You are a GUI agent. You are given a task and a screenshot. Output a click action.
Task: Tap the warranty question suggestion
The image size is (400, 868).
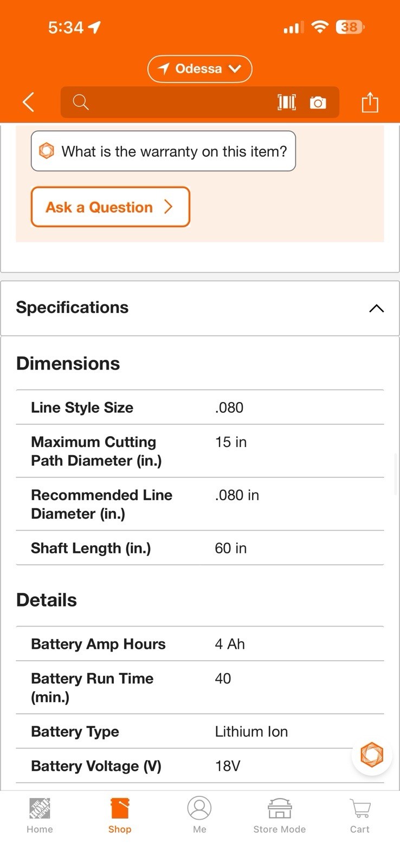point(163,151)
